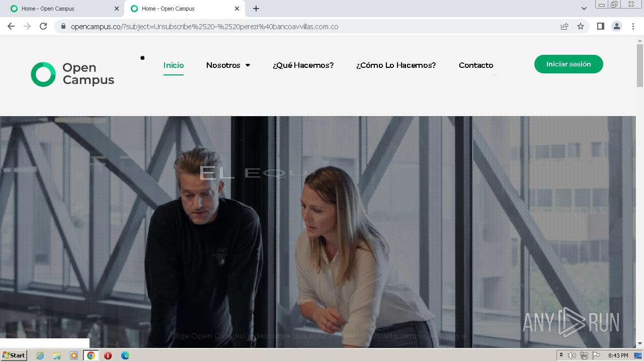The height and width of the screenshot is (362, 644).
Task: Share this page via share icon
Action: (565, 26)
